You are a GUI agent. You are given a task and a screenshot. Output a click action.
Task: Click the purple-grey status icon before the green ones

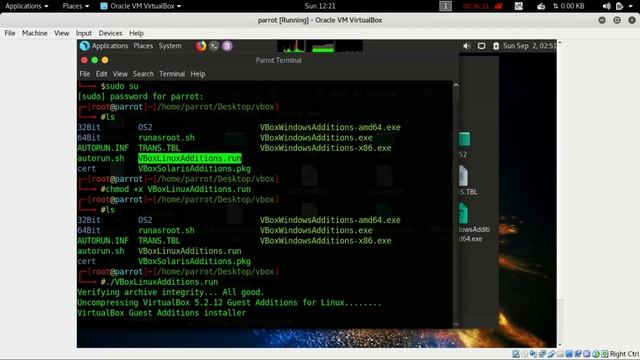tap(587, 354)
